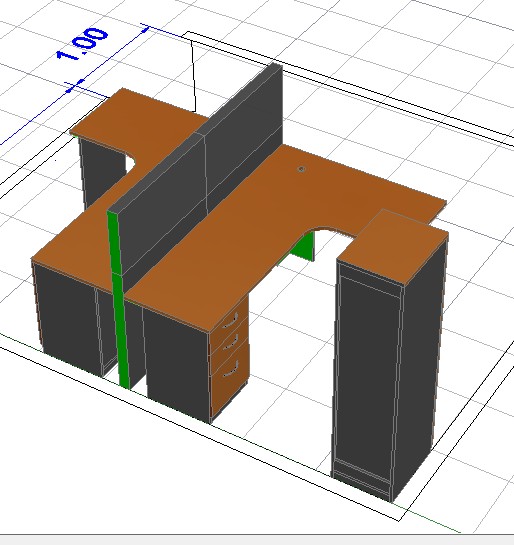Select the blue 1.00 dimension text
514x545 pixels.
(83, 44)
